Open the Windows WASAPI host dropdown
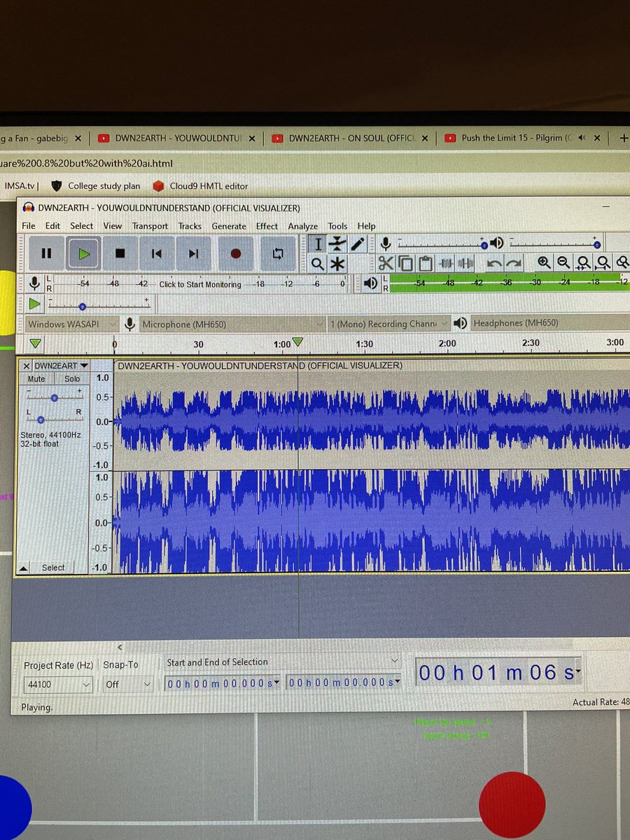Image resolution: width=630 pixels, height=840 pixels. click(73, 324)
